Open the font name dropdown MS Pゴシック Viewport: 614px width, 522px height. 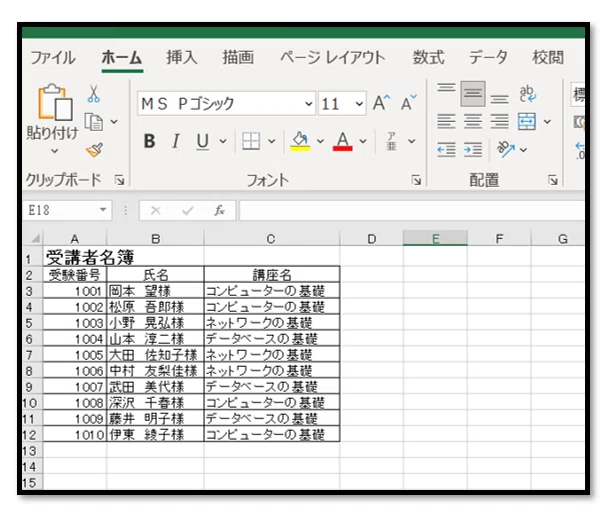[309, 104]
